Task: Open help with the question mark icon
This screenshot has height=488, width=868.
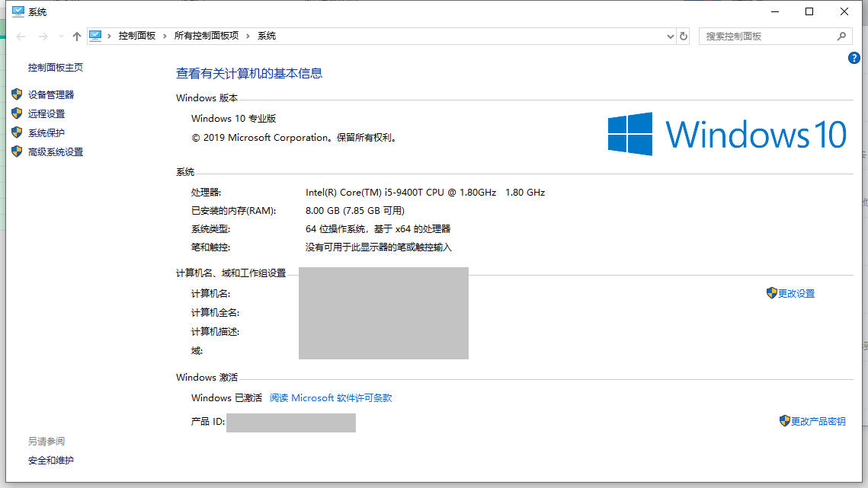Action: [x=854, y=58]
